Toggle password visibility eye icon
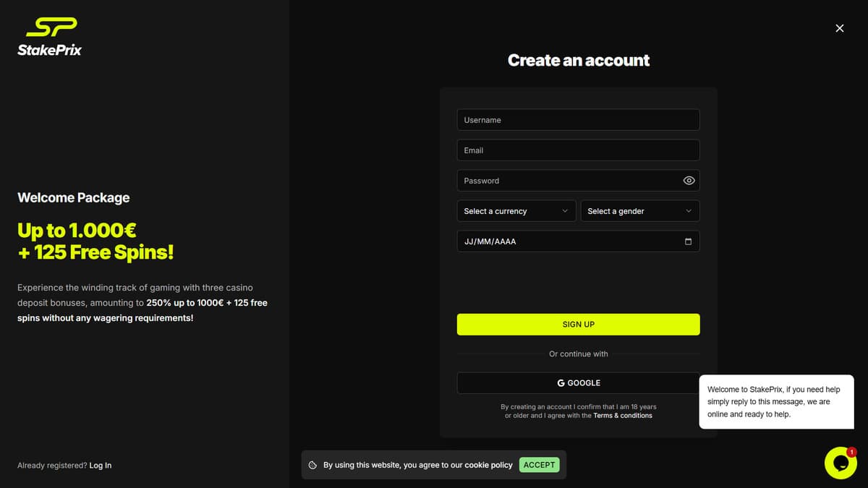Viewport: 868px width, 488px height. click(689, 181)
